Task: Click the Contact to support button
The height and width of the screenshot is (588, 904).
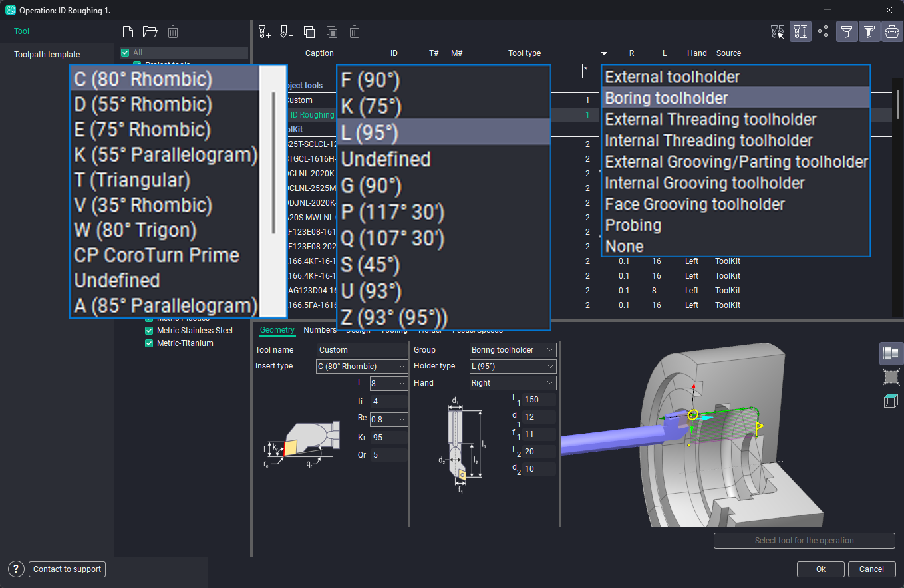Action: 67,569
